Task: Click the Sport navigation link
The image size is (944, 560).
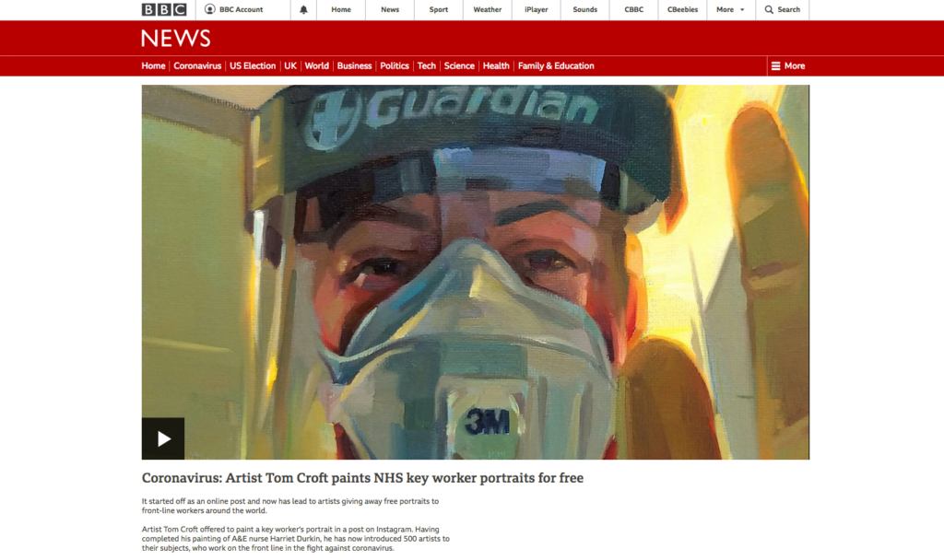Action: coord(438,9)
